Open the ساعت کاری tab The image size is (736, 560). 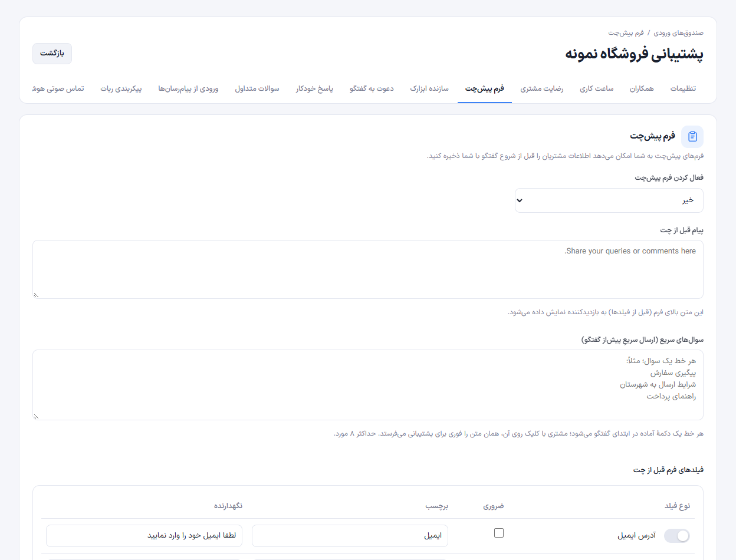tap(596, 89)
